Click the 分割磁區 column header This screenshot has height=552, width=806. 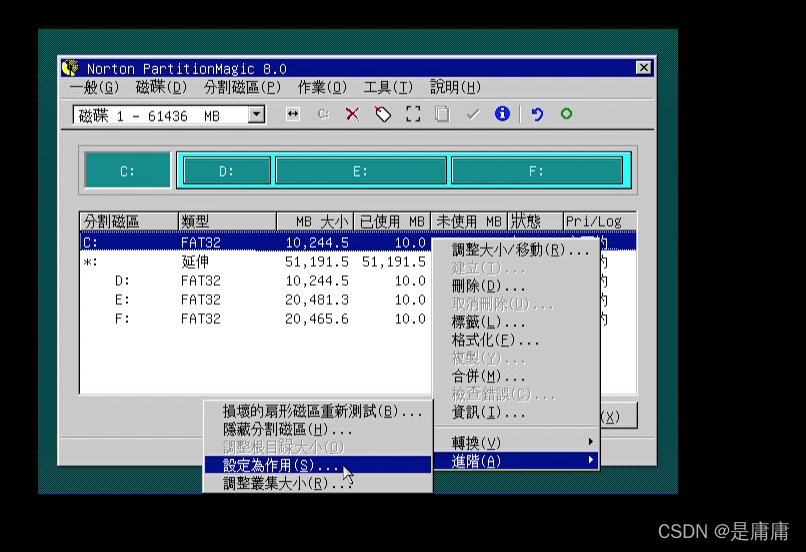(x=129, y=222)
